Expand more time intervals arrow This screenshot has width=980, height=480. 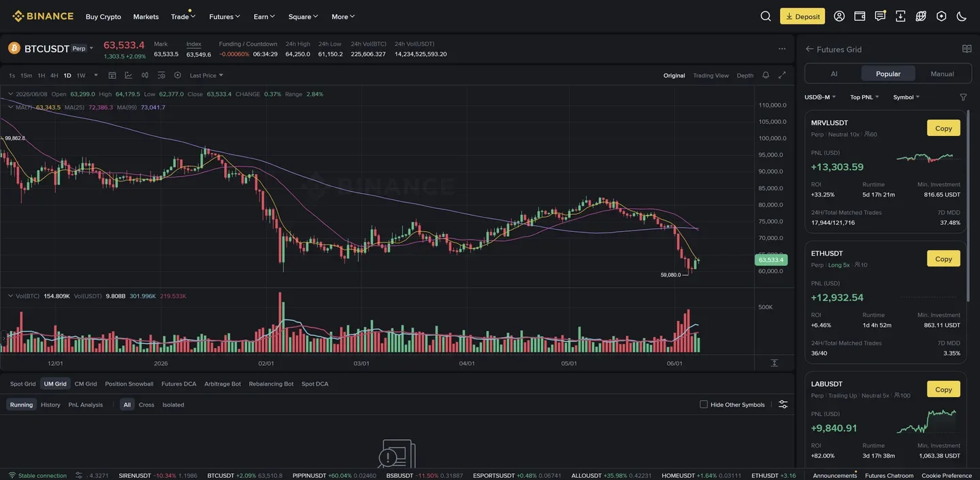click(96, 75)
